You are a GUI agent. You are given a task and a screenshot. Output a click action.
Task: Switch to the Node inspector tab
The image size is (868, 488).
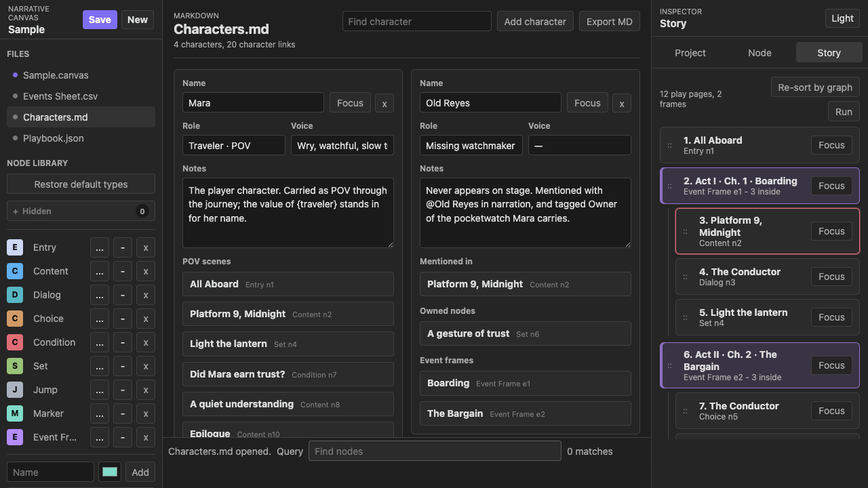point(759,53)
